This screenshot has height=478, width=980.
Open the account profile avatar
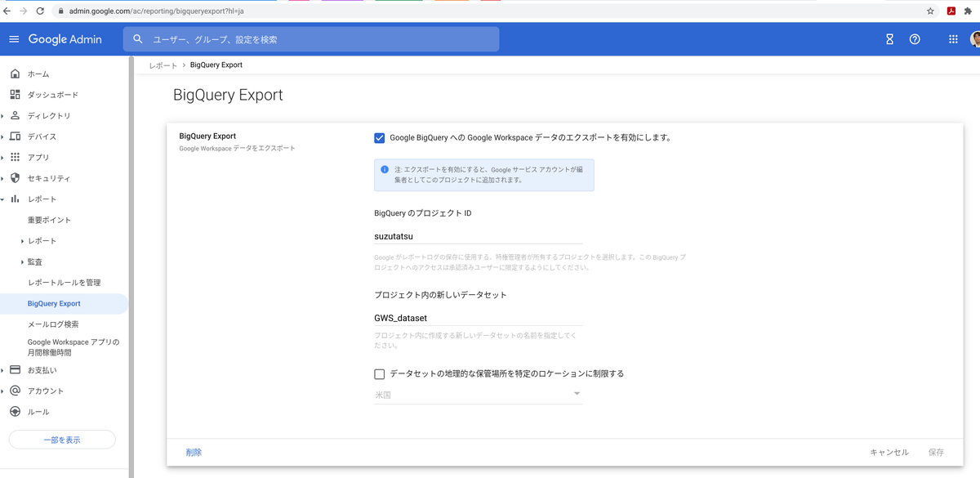tap(975, 39)
